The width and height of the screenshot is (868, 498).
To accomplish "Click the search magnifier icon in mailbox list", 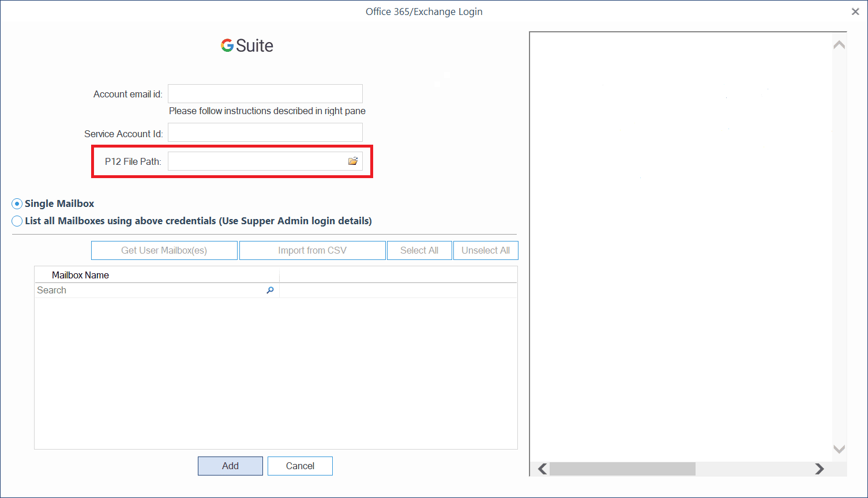I will (270, 290).
